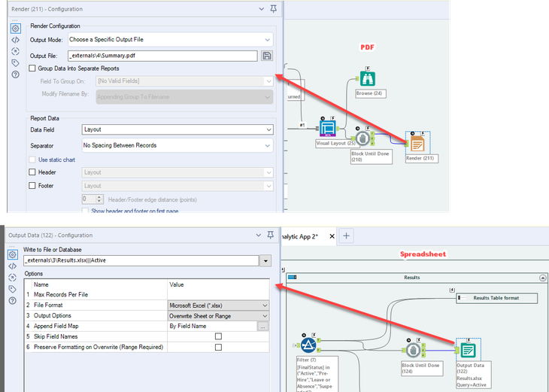
Task: Enable Group Data Into Separate Reports
Action: tap(32, 68)
